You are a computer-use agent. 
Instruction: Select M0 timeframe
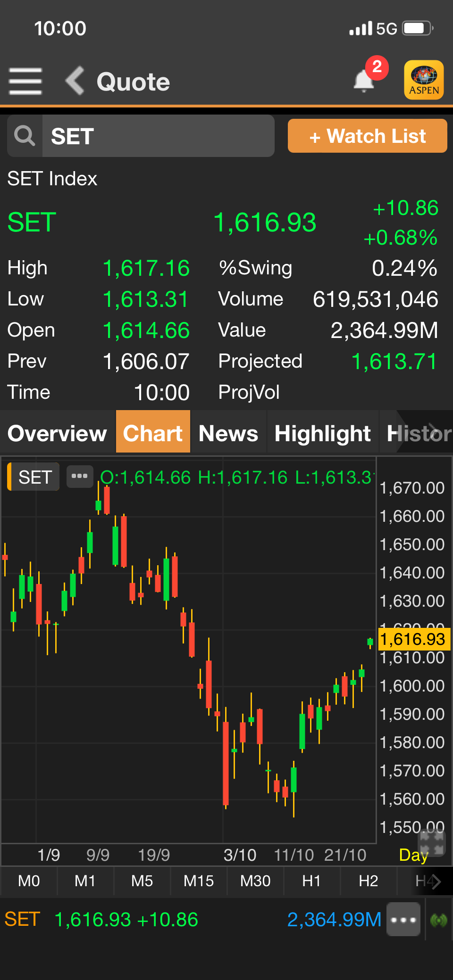tap(29, 881)
